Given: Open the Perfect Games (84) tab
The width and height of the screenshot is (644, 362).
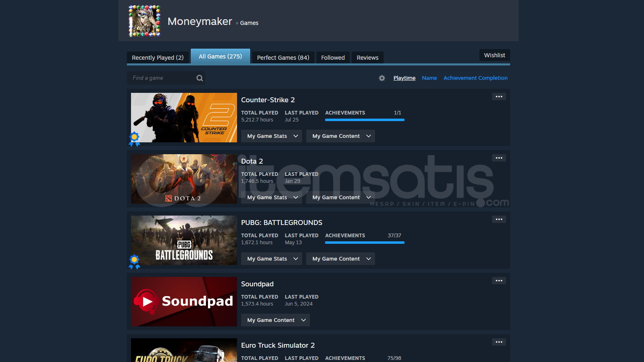Looking at the screenshot, I should [283, 58].
